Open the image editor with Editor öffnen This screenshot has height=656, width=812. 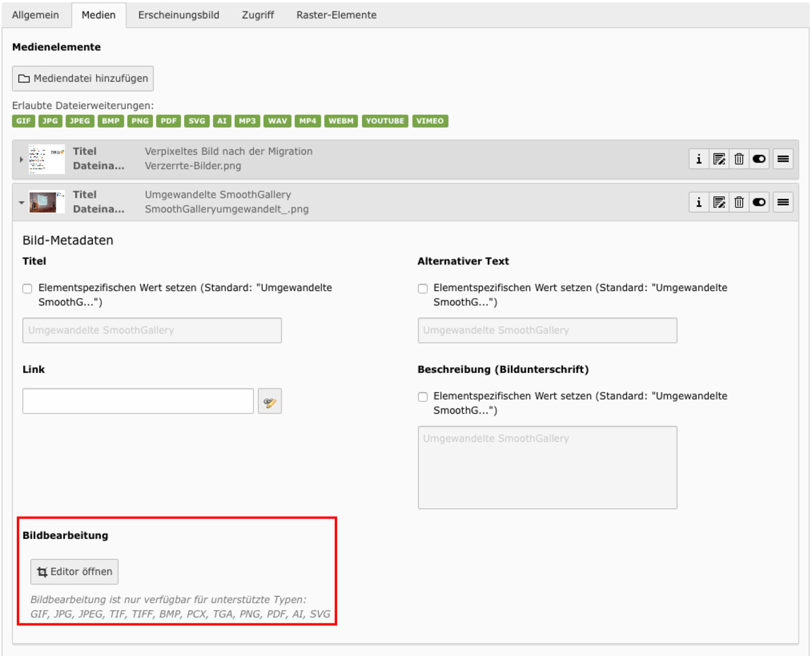tap(75, 572)
